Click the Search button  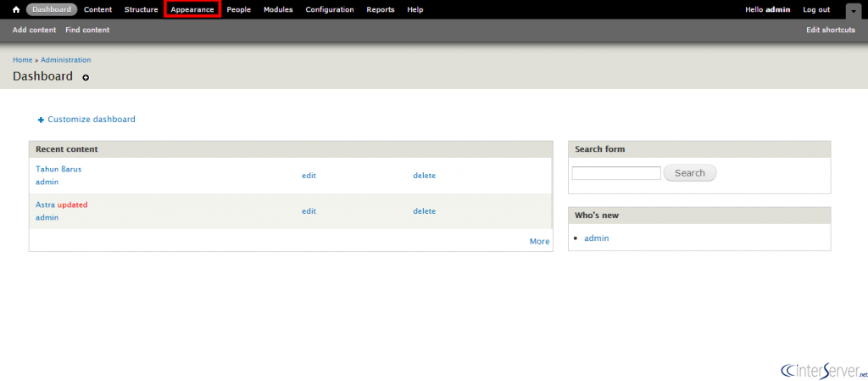[x=690, y=173]
